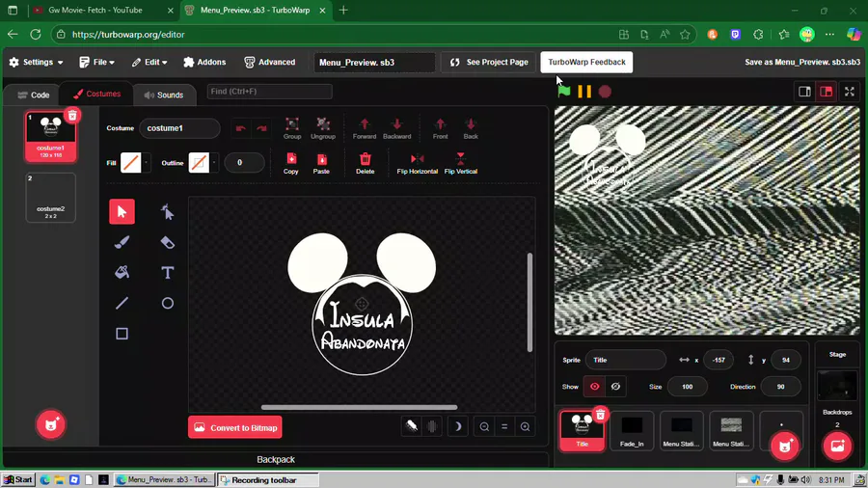The width and height of the screenshot is (868, 488).
Task: Click the Find search field
Action: point(270,92)
